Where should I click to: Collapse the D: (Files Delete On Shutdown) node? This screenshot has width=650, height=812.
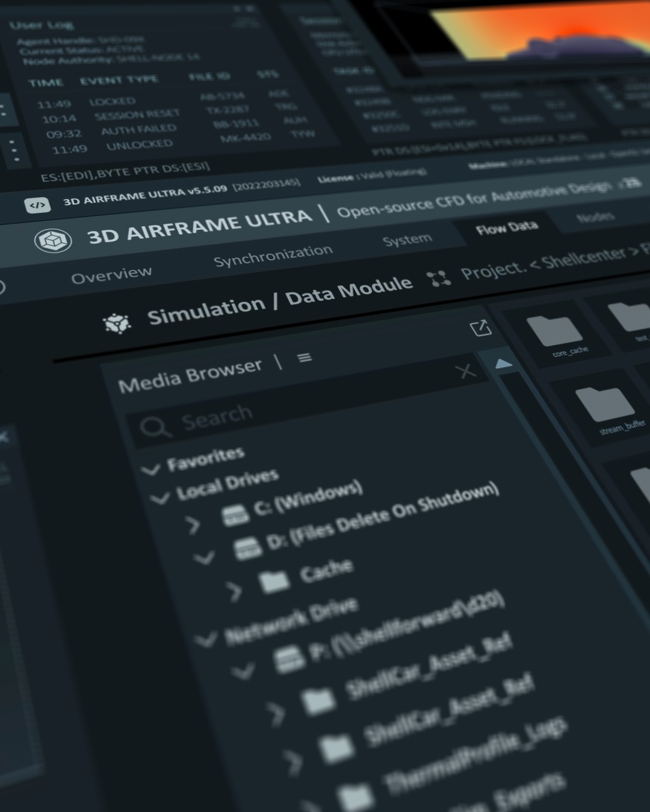[205, 558]
